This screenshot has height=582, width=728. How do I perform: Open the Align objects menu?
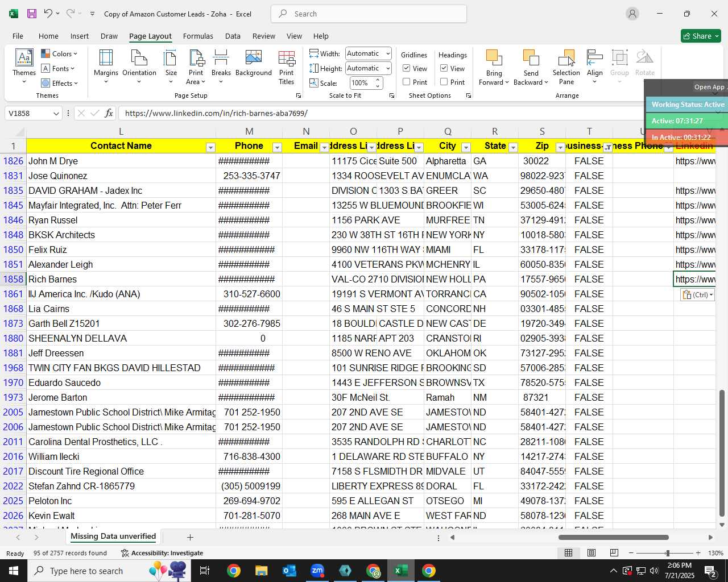[x=595, y=67]
